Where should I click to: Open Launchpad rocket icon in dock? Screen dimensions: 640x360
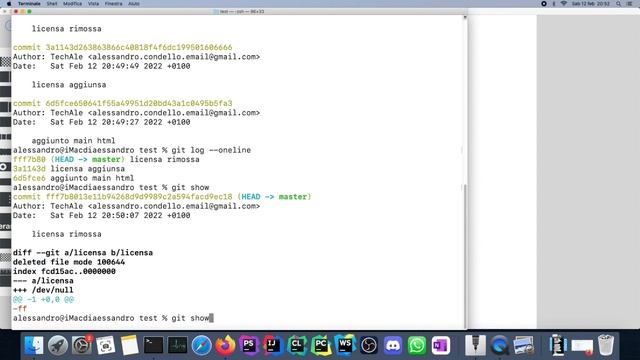coord(58,345)
